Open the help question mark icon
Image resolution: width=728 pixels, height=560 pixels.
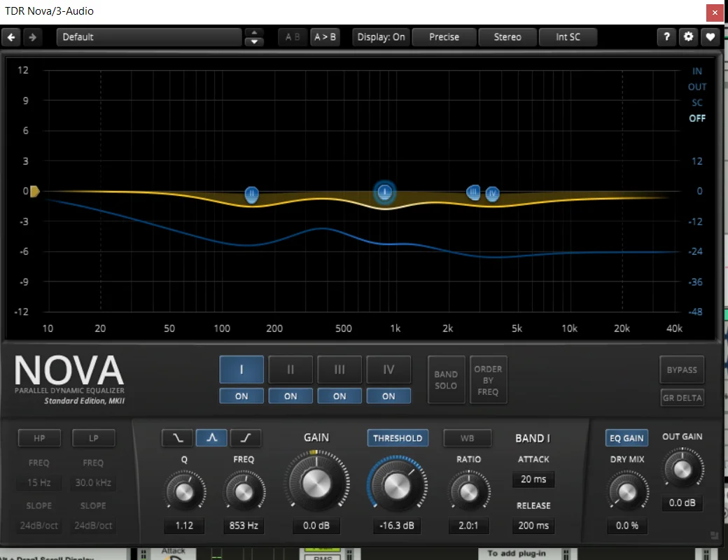pos(667,37)
